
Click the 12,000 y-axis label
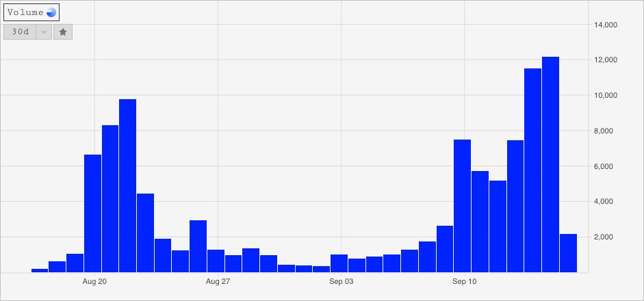point(606,60)
